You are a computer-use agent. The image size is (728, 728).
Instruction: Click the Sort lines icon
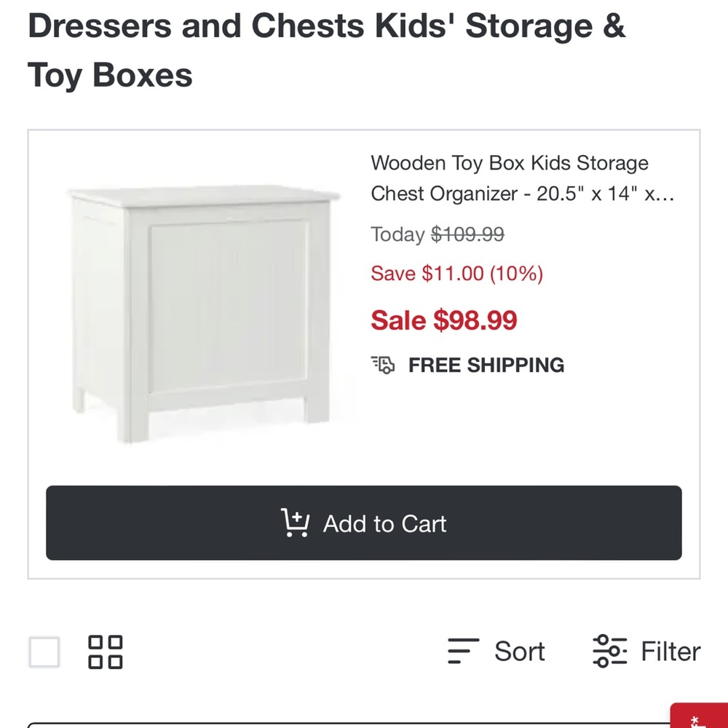[463, 652]
